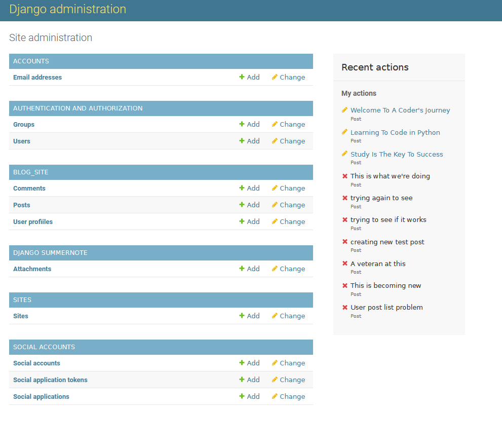Select the 'Sites' model link
The image size is (502, 448).
[20, 316]
